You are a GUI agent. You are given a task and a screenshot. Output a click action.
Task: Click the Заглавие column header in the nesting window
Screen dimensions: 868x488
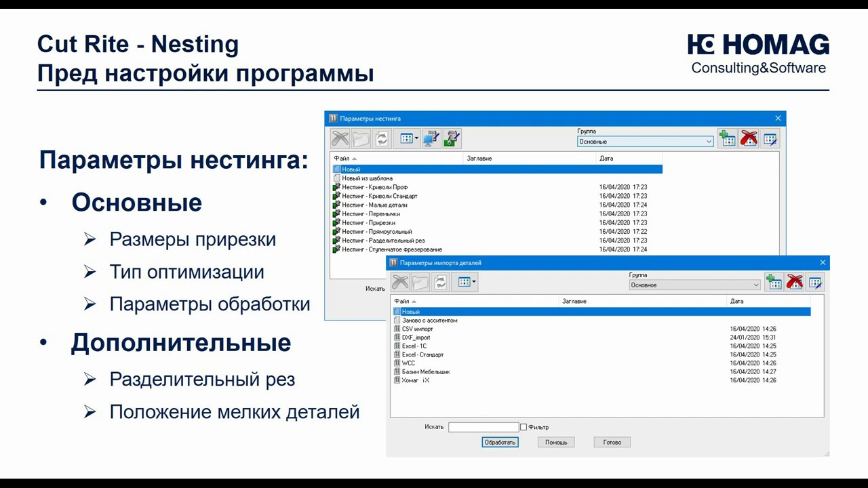click(x=530, y=159)
